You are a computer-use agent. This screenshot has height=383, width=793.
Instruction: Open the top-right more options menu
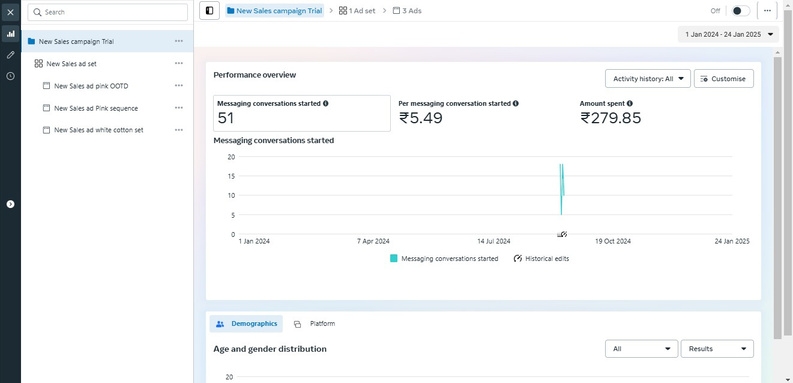(767, 11)
